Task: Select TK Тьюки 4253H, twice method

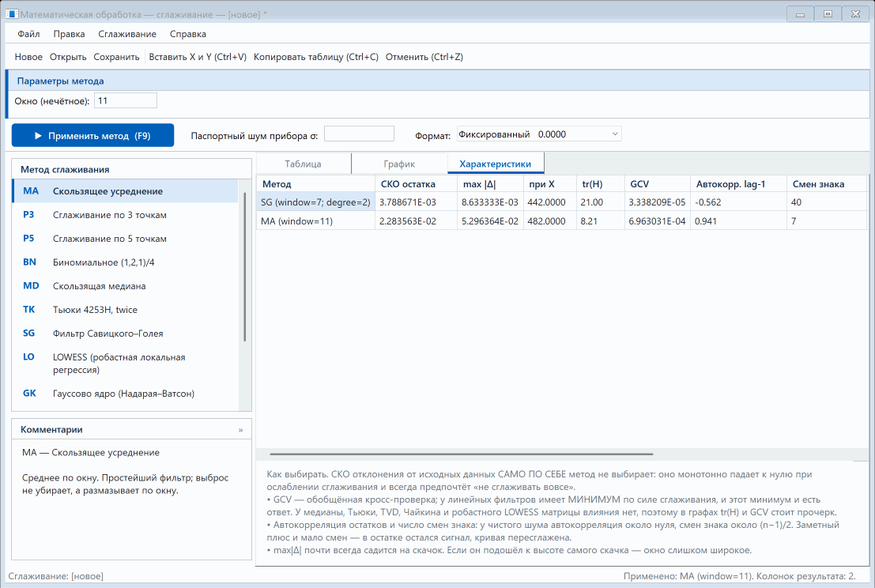Action: [x=125, y=310]
